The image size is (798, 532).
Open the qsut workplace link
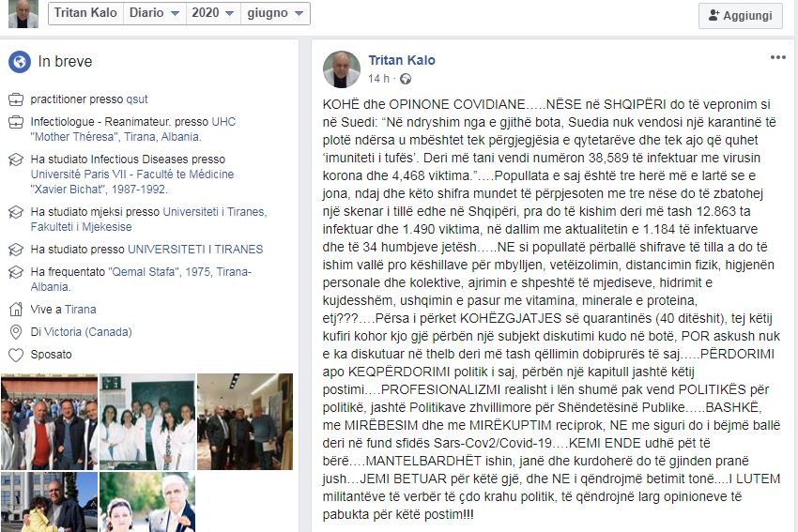click(x=137, y=99)
